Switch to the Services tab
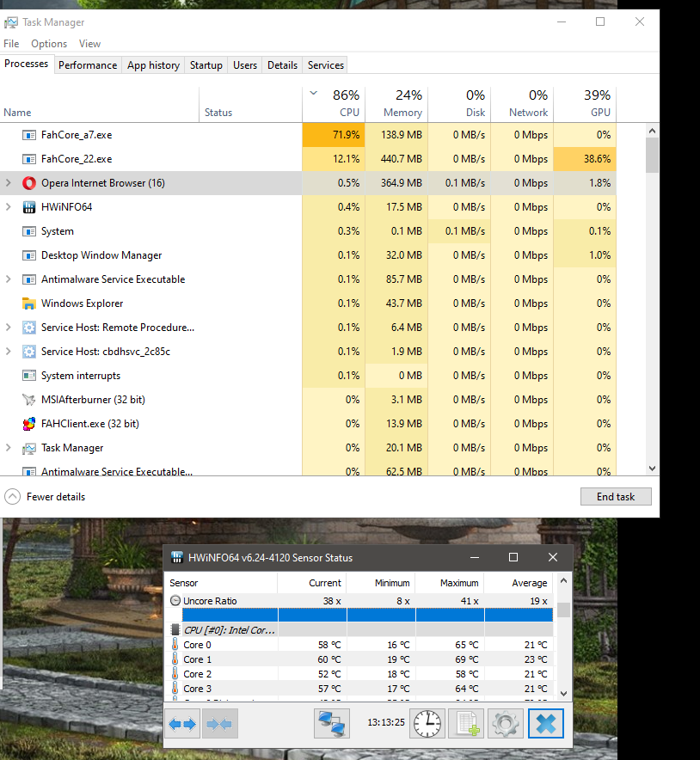The image size is (700, 760). point(326,65)
